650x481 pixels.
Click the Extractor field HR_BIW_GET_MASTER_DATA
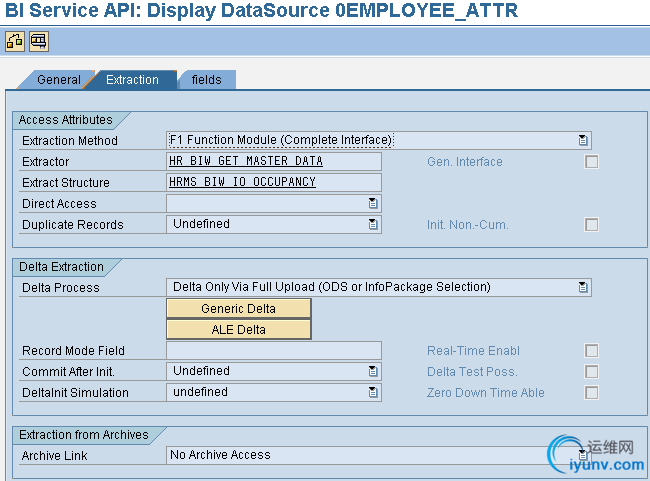coord(274,161)
